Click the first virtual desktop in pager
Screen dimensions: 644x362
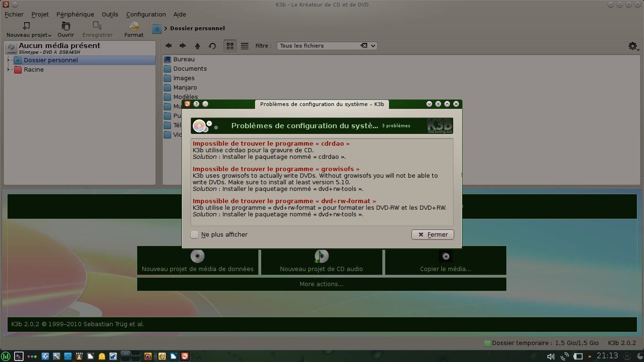click(x=125, y=354)
